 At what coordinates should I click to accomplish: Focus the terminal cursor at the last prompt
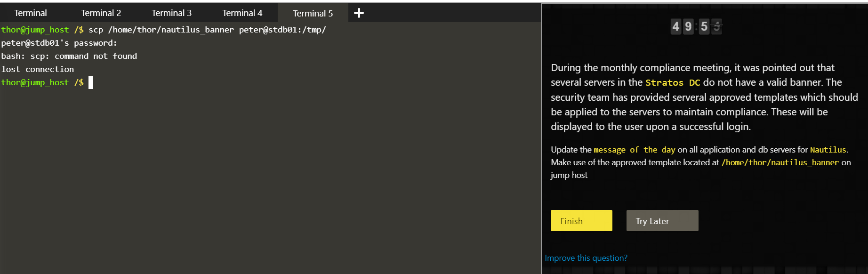pyautogui.click(x=91, y=83)
